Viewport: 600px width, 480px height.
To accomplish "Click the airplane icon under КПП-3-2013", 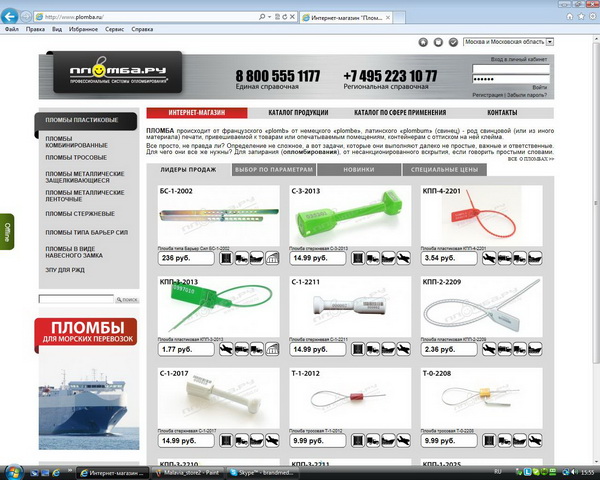I will (226, 349).
